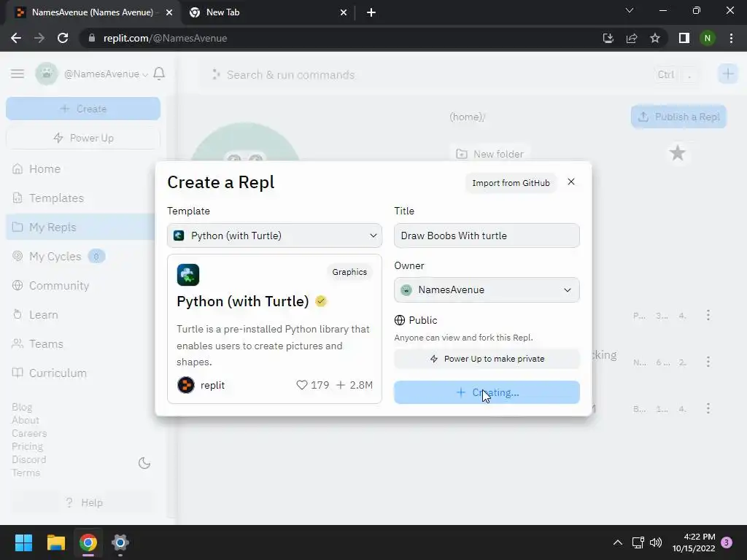Open the options menu on first repl row

tap(708, 315)
